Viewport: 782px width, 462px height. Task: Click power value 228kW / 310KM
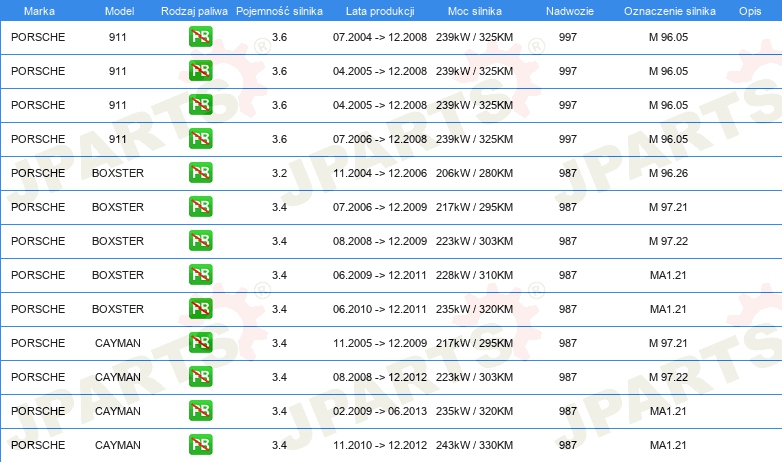coord(474,275)
